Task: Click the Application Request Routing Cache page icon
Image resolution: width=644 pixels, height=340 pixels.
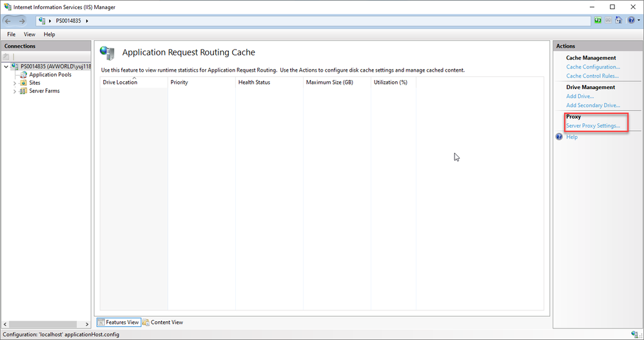Action: tap(107, 53)
